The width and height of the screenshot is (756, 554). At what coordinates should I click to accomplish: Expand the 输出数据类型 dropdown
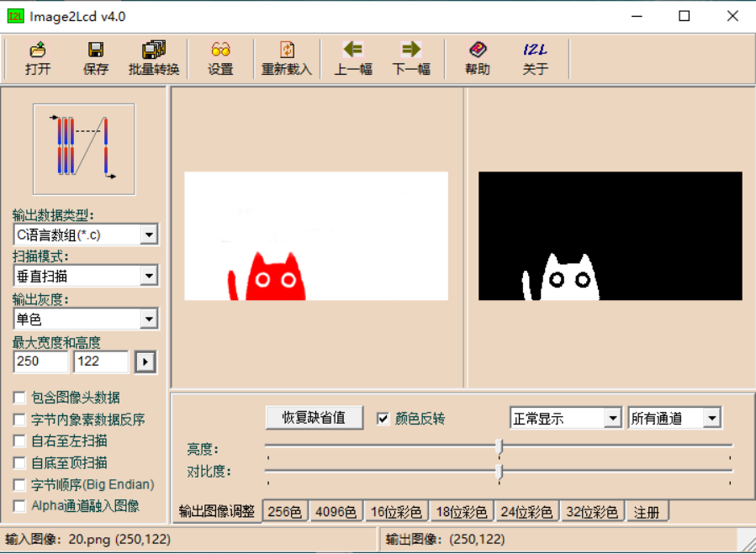point(149,235)
